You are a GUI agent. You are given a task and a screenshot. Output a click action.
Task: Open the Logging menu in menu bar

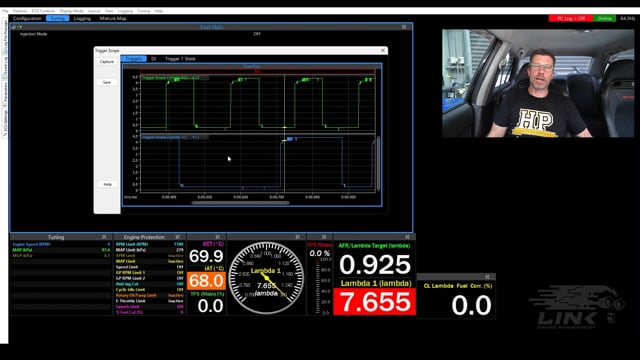pyautogui.click(x=125, y=11)
